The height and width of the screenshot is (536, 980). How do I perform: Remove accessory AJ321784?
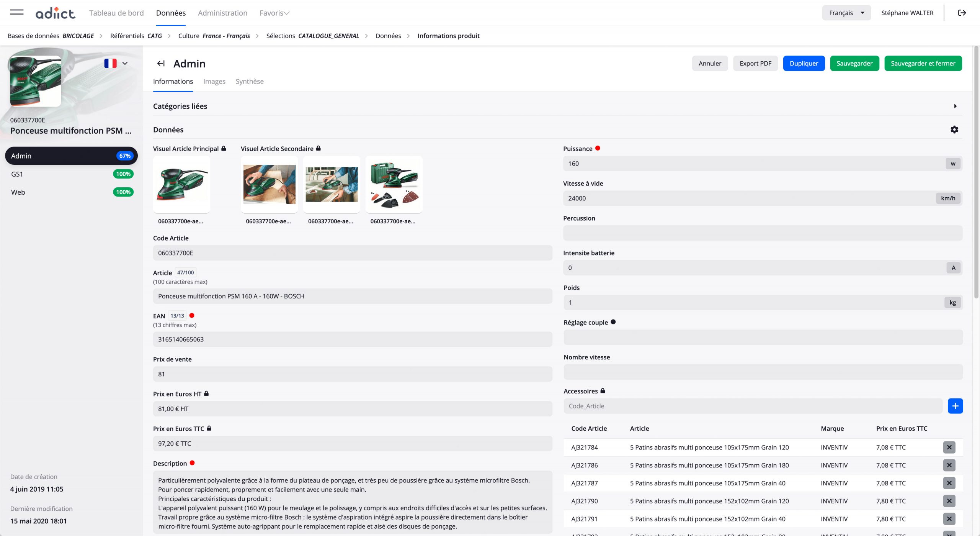click(949, 447)
